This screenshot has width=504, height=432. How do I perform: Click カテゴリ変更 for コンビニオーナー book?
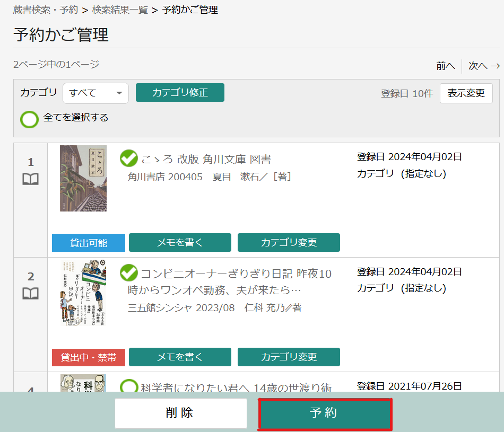click(x=289, y=357)
